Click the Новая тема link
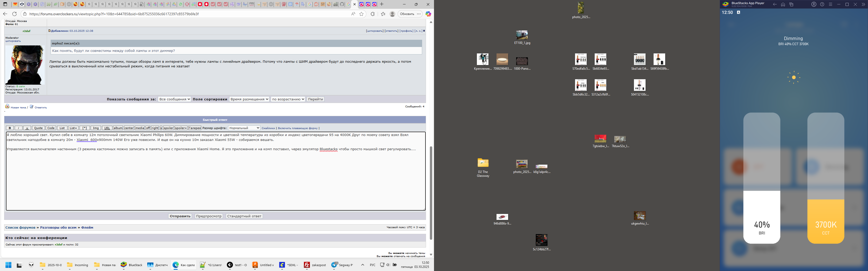This screenshot has width=868, height=271. (18, 108)
